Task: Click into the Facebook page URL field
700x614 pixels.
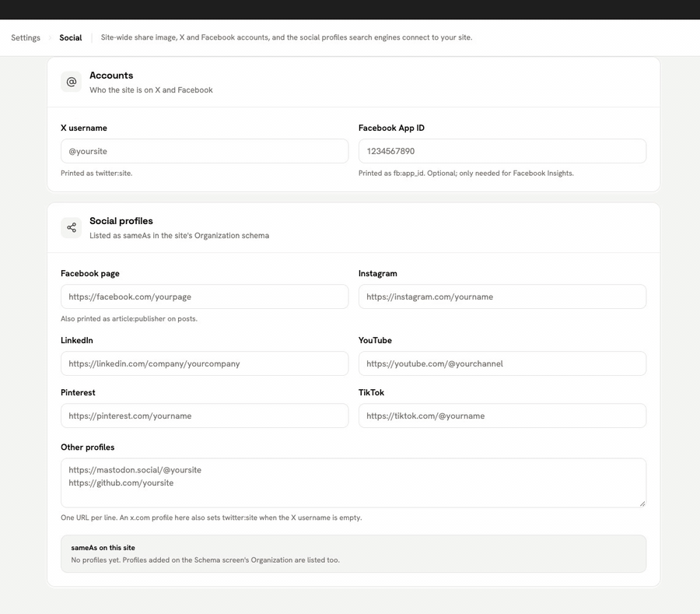Action: 205,296
